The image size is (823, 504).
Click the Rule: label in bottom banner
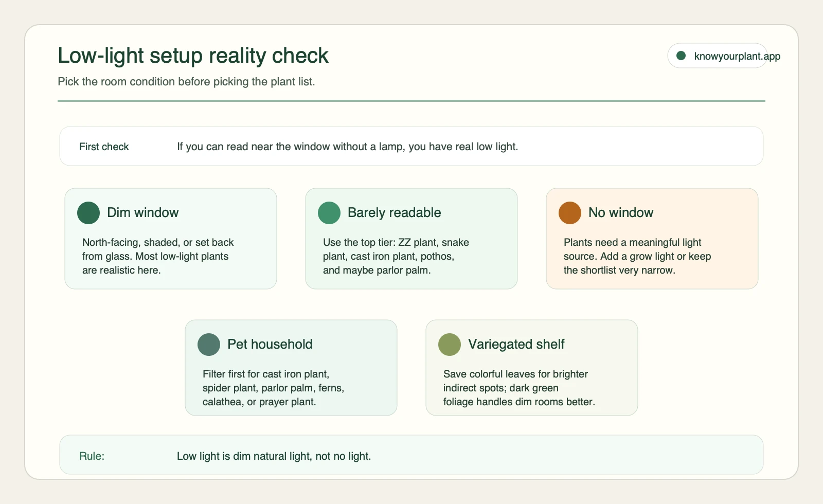(x=92, y=456)
